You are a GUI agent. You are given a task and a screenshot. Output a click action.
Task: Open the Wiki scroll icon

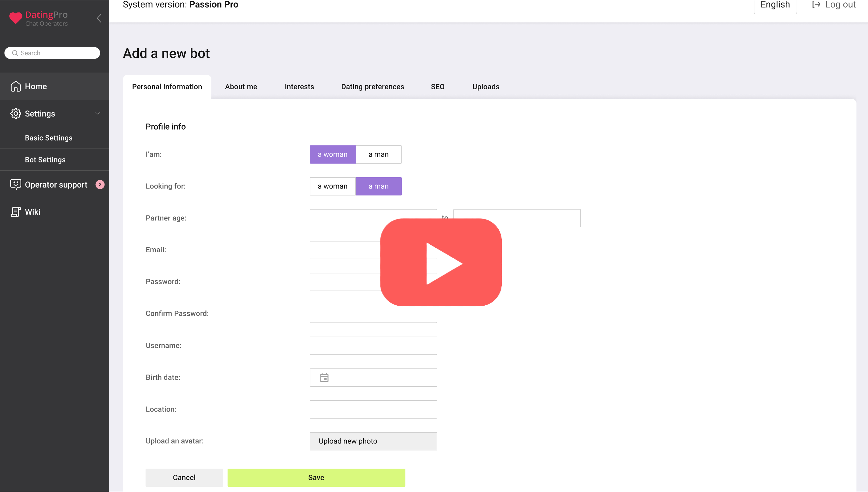click(15, 212)
